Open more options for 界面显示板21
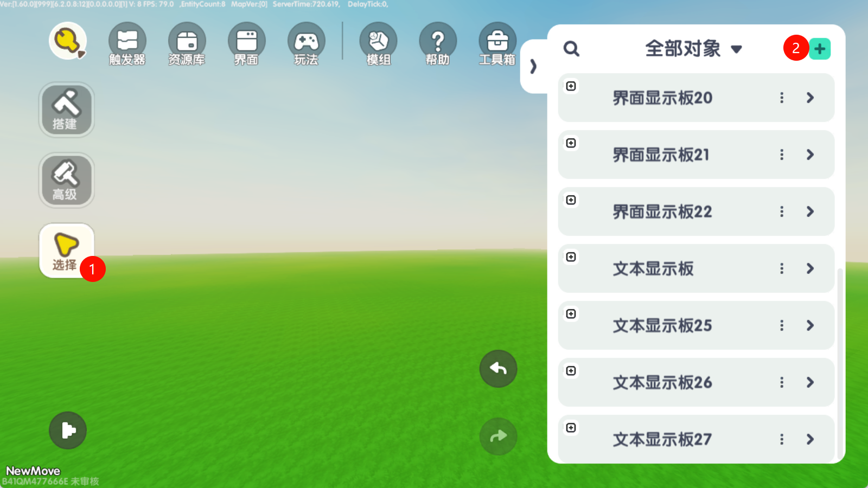The width and height of the screenshot is (868, 488). (782, 155)
